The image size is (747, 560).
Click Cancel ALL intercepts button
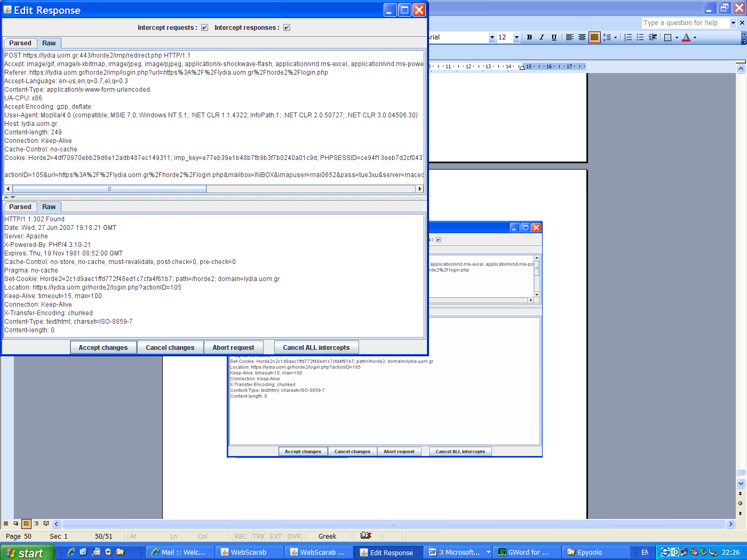pyautogui.click(x=316, y=348)
